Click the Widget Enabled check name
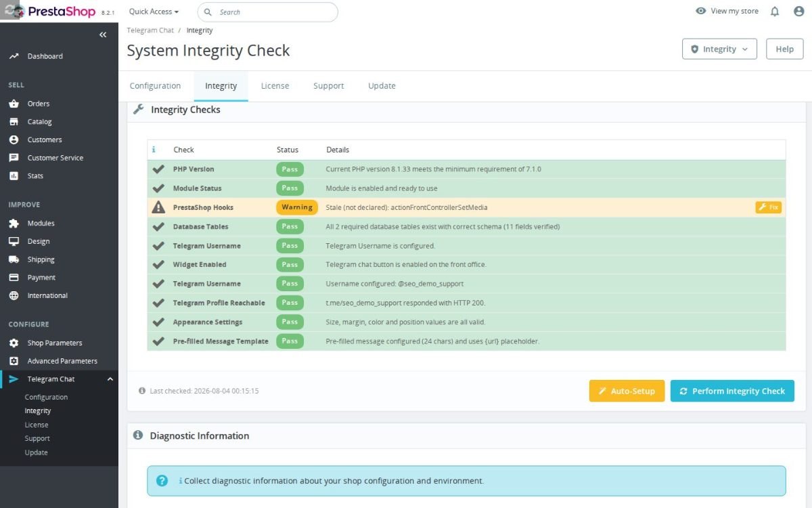This screenshot has width=812, height=508. (x=200, y=265)
